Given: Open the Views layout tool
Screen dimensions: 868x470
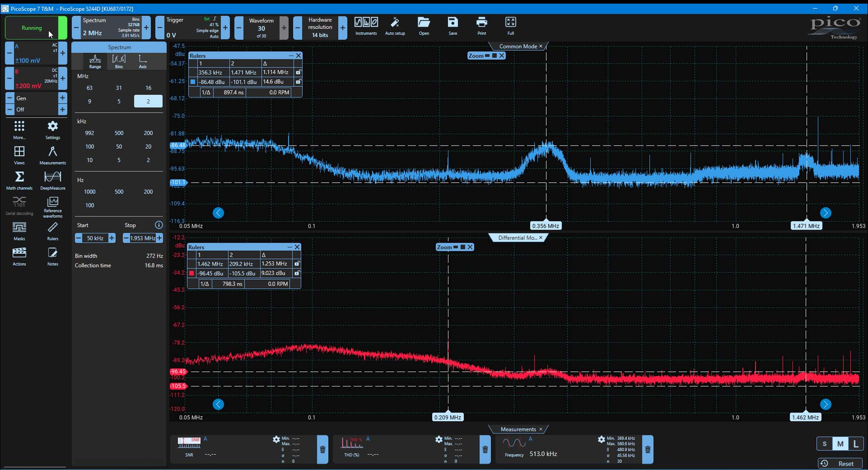Looking at the screenshot, I should click(19, 155).
